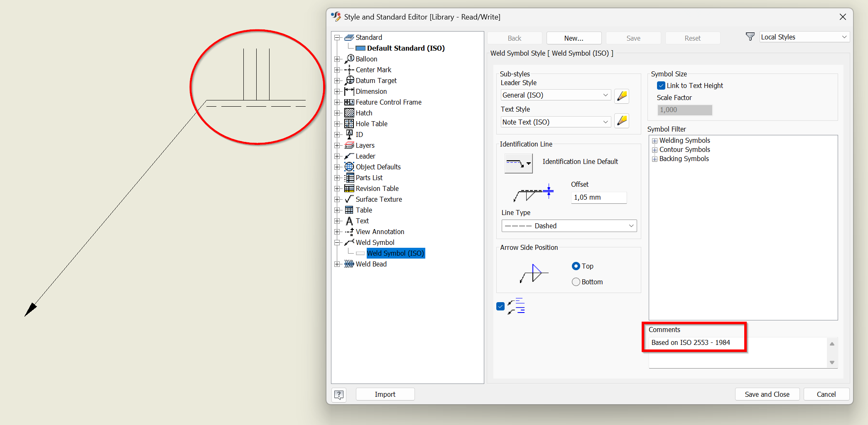Click the Comments scroll down arrow
This screenshot has width=868, height=425.
pyautogui.click(x=832, y=362)
